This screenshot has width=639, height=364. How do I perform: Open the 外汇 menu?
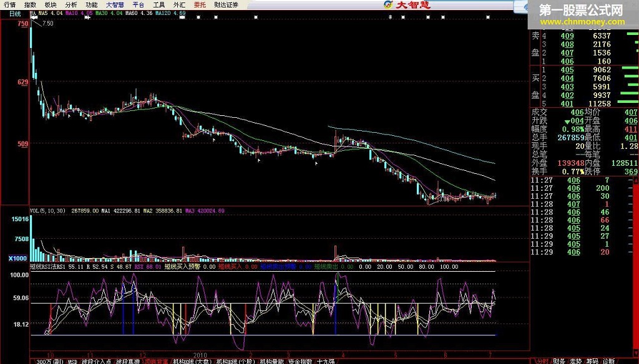click(x=179, y=4)
